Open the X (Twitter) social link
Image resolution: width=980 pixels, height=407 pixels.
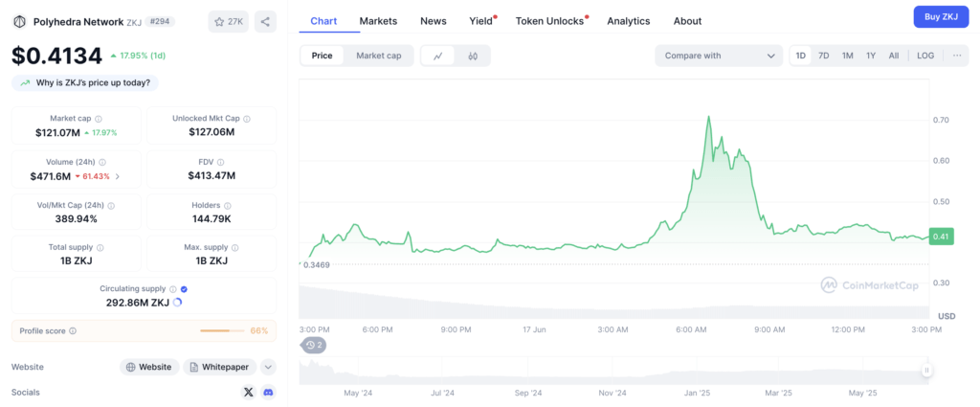(x=249, y=392)
